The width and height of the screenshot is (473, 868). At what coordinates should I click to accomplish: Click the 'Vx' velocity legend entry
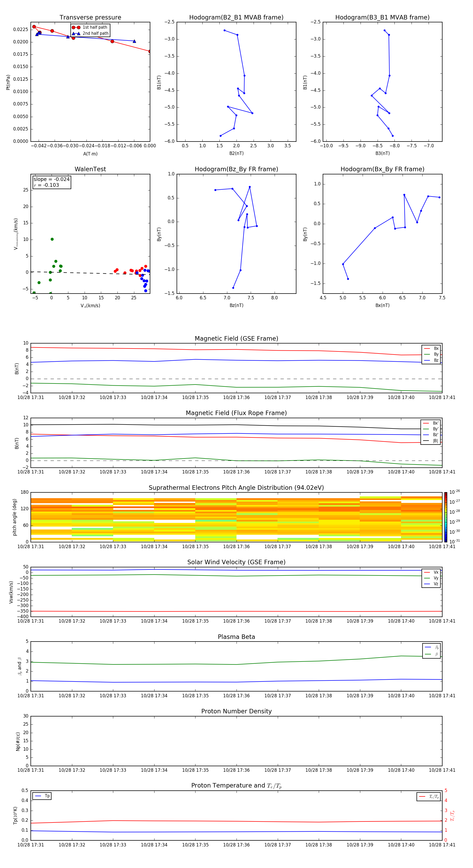[431, 572]
